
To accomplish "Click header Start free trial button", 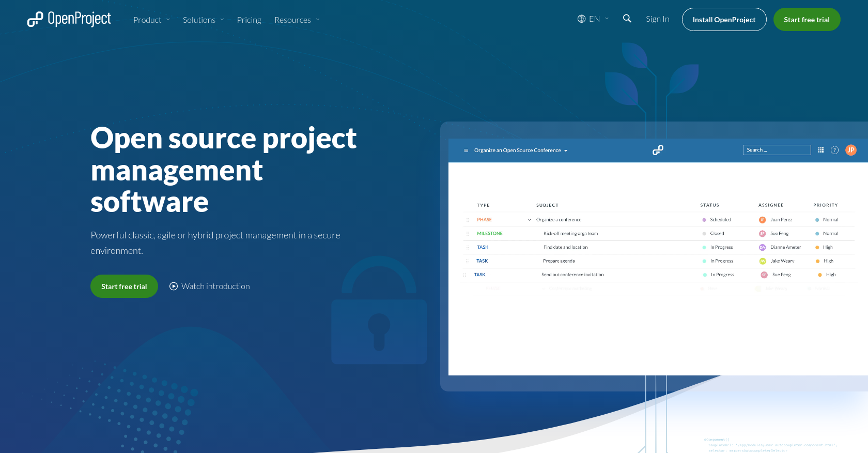I will pyautogui.click(x=807, y=20).
